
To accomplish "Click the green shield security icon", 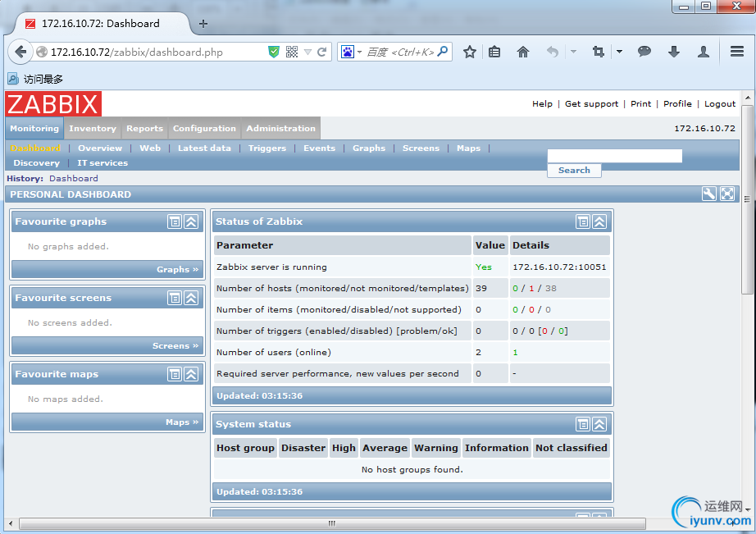I will pos(274,52).
